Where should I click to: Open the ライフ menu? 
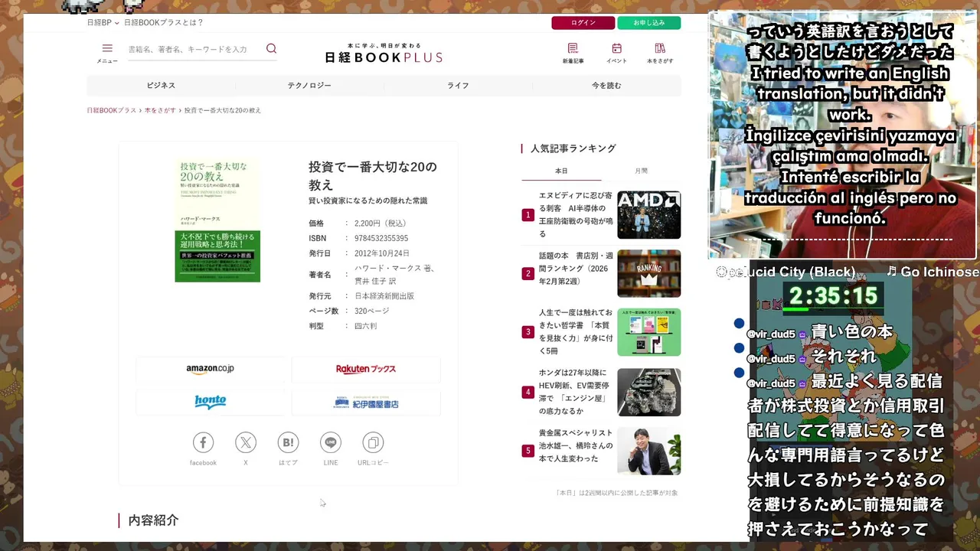coord(458,86)
